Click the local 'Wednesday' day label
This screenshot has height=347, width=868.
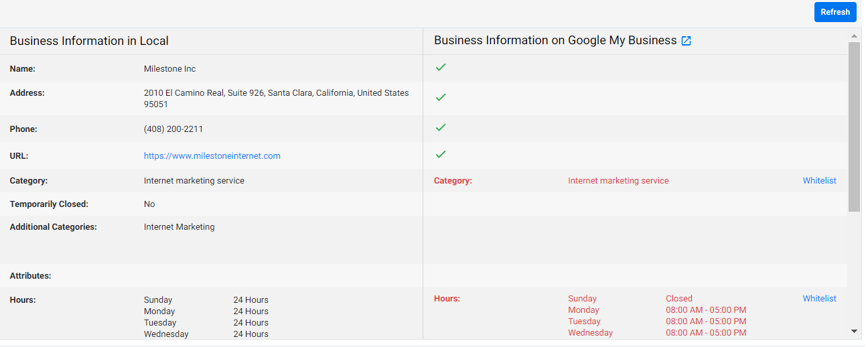(x=166, y=334)
